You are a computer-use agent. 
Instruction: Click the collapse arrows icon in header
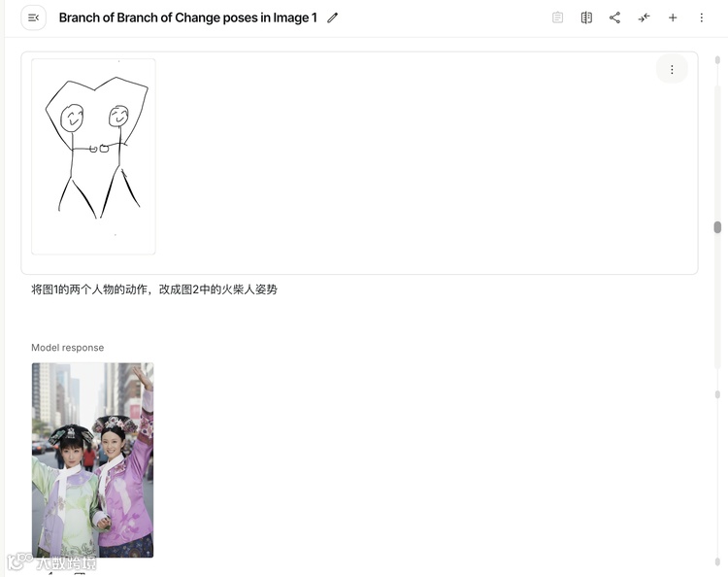point(644,17)
